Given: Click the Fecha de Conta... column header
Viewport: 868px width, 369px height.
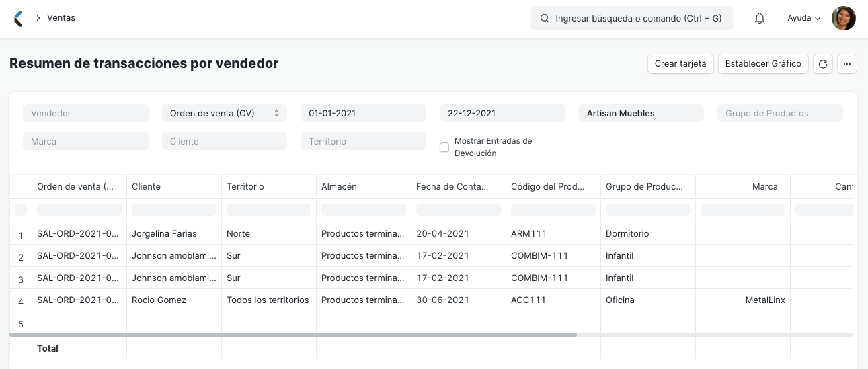Looking at the screenshot, I should tap(459, 186).
